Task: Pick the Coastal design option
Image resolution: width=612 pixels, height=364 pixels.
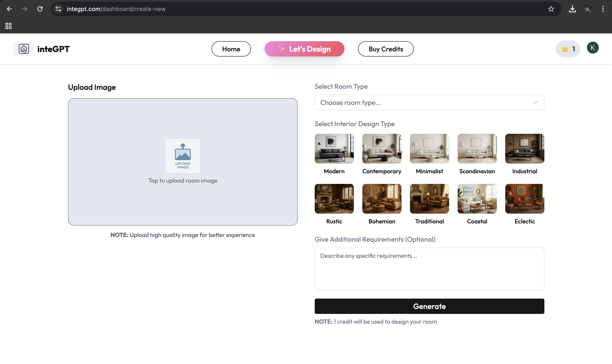Action: tap(477, 199)
